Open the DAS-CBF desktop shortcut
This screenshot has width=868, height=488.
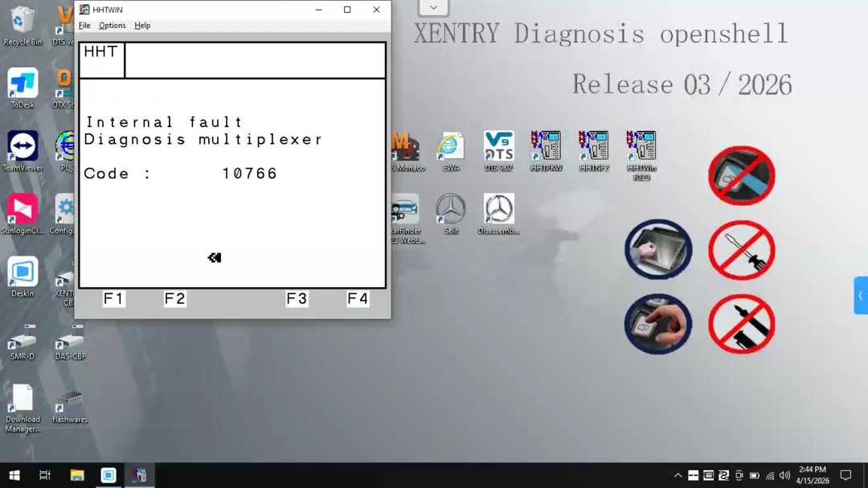70,342
